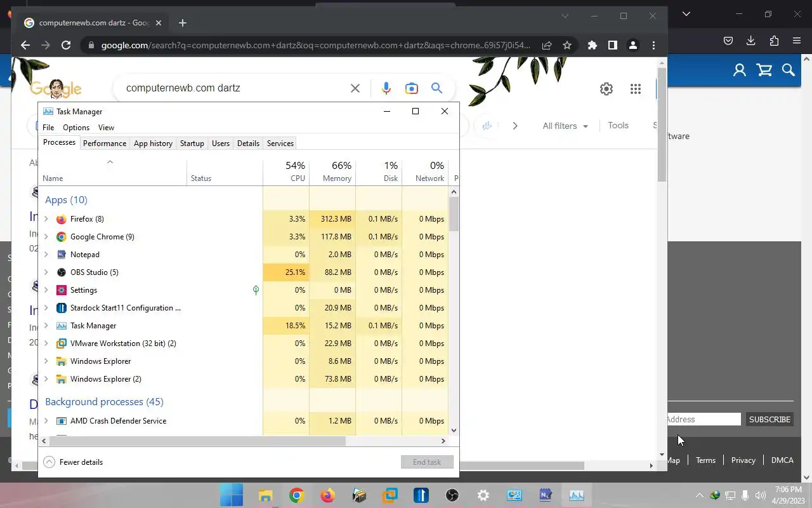Reload the Chrome page
812x508 pixels.
coord(66,45)
